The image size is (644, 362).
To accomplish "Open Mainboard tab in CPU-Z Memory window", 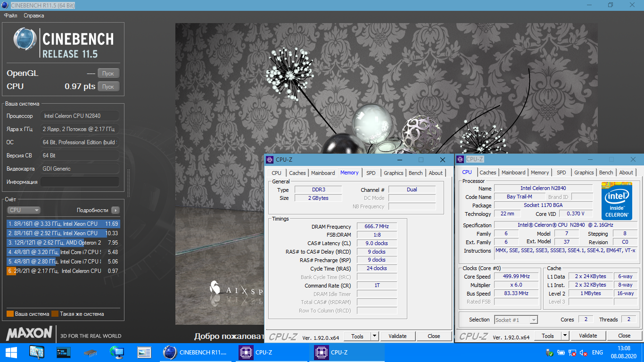I will [323, 173].
